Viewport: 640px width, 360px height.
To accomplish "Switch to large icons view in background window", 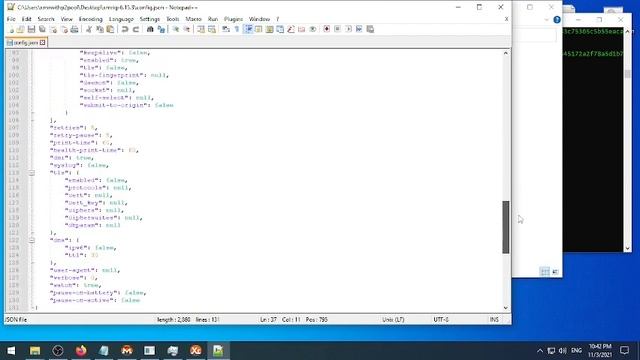I will (556, 271).
